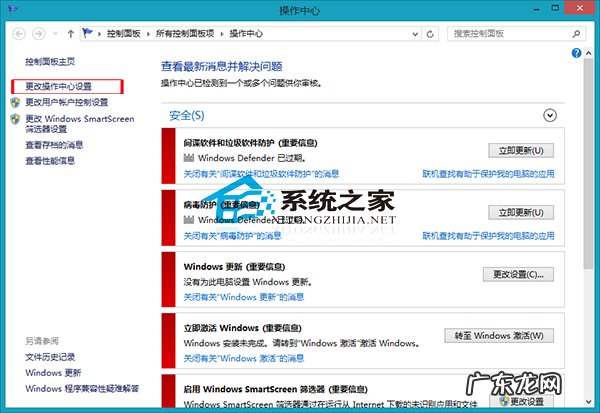
Task: Click 立即更新(U) for spyware protection
Action: (x=521, y=150)
